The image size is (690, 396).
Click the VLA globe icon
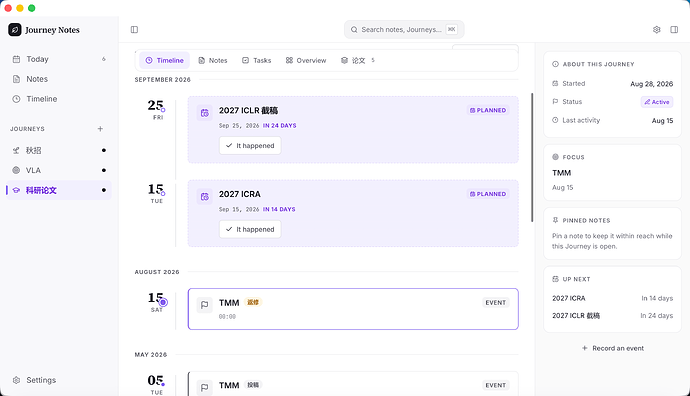tap(16, 170)
